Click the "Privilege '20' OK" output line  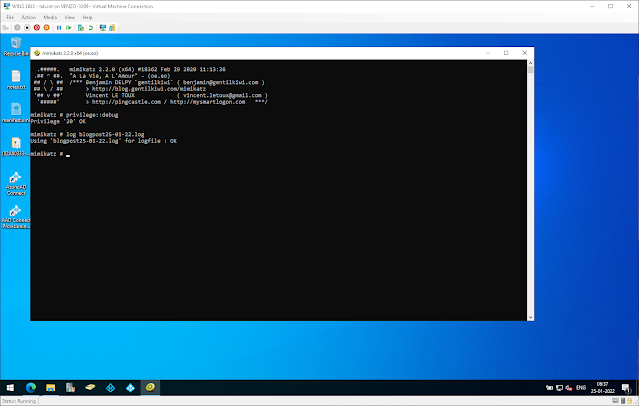coord(58,121)
